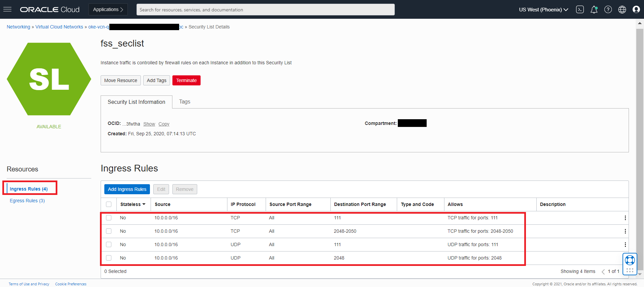Open Cookie Preferences link

pos(71,284)
